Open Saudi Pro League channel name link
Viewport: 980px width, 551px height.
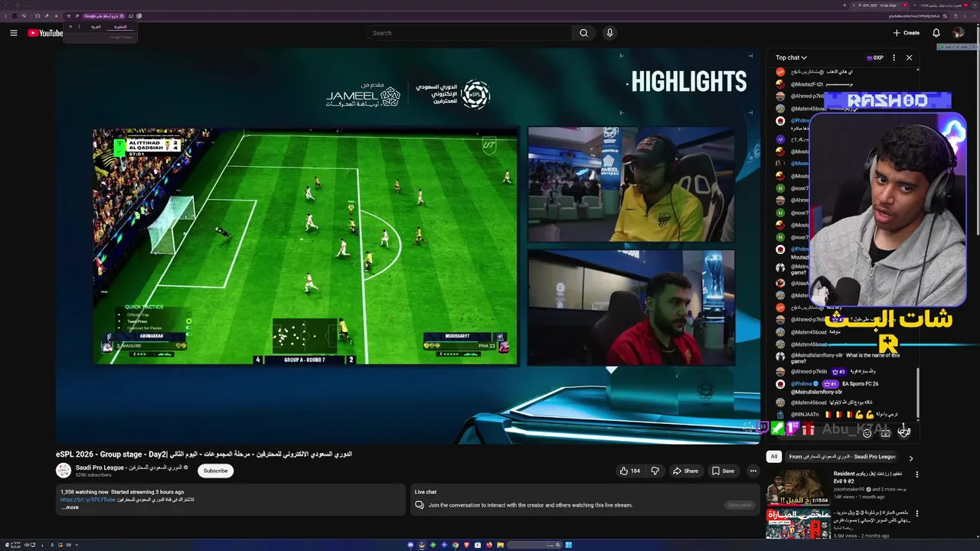pyautogui.click(x=129, y=467)
